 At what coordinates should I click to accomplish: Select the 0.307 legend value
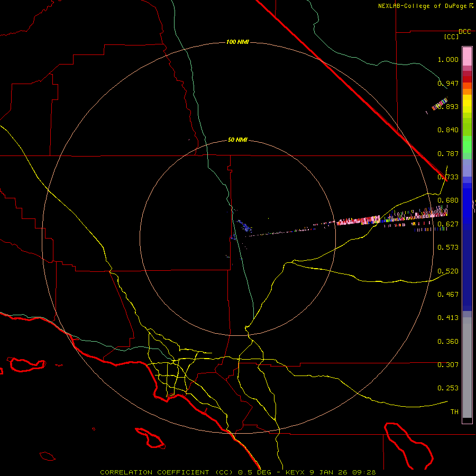click(448, 365)
